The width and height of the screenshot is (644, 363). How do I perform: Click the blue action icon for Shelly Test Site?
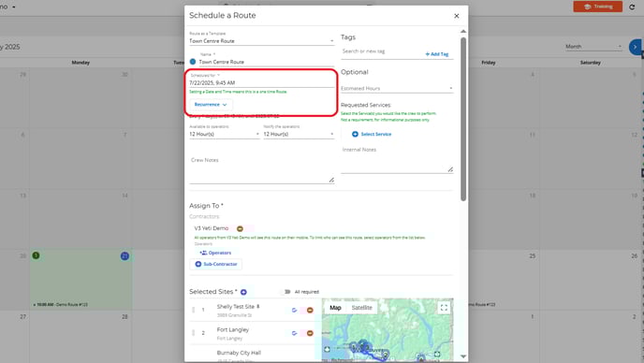point(294,311)
